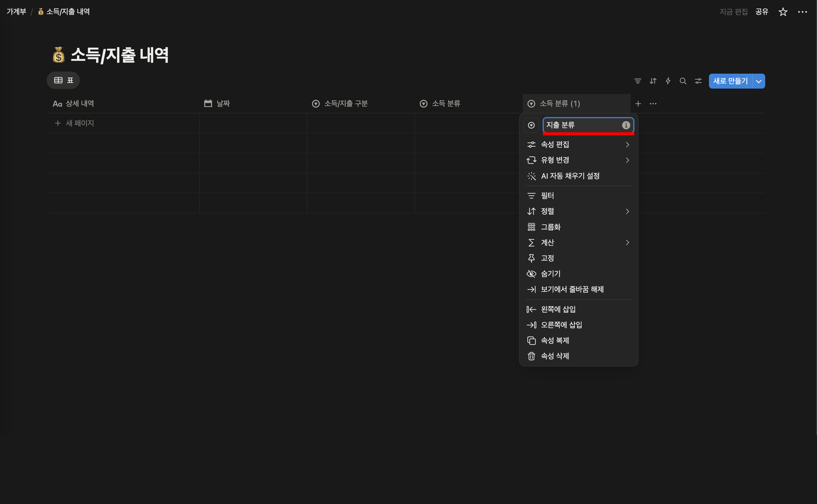Expand dropdown arrow next to 새로 만들기
817x504 pixels.
tap(759, 81)
